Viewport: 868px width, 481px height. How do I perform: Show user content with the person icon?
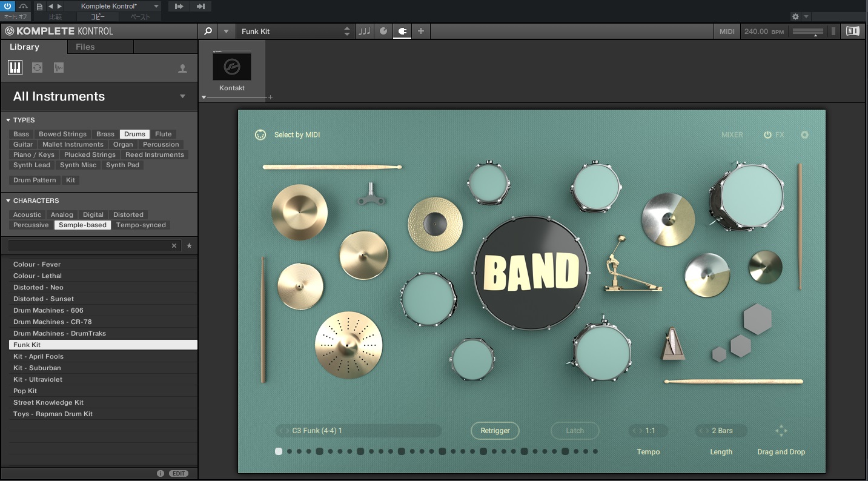[182, 68]
